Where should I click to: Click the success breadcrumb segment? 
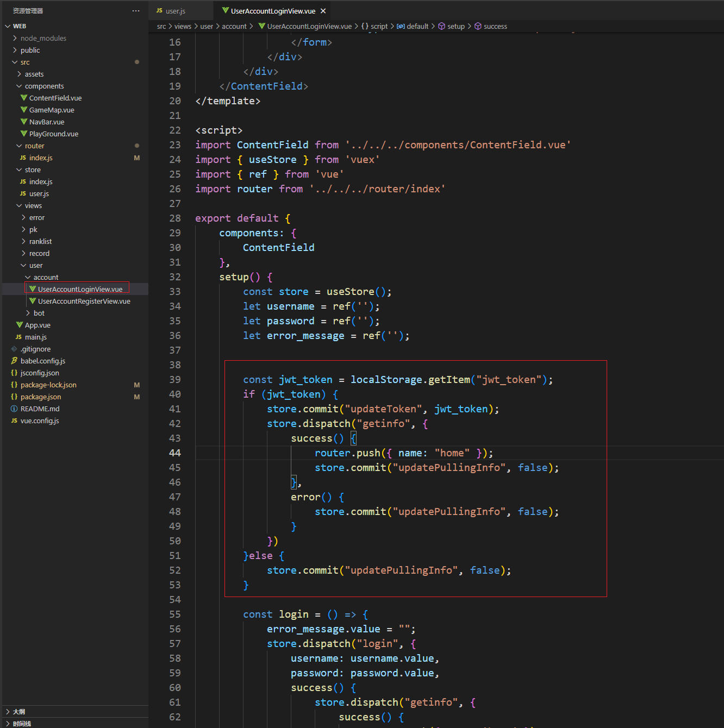(491, 26)
